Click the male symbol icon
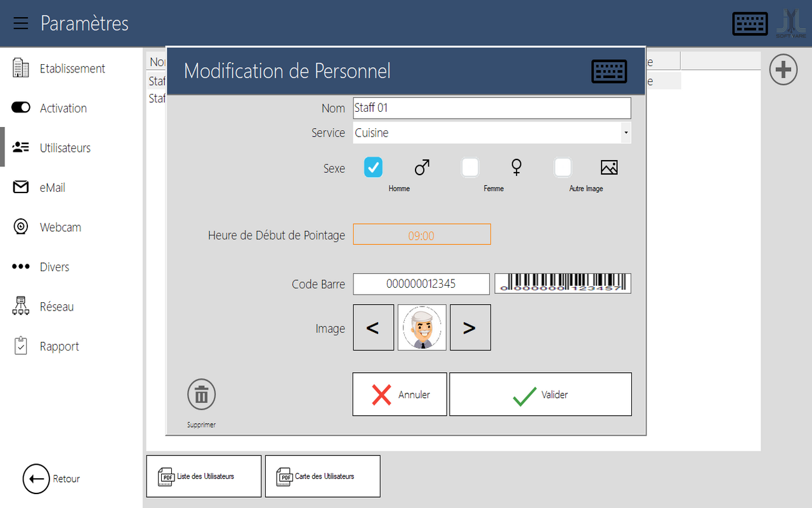812x508 pixels. point(422,168)
